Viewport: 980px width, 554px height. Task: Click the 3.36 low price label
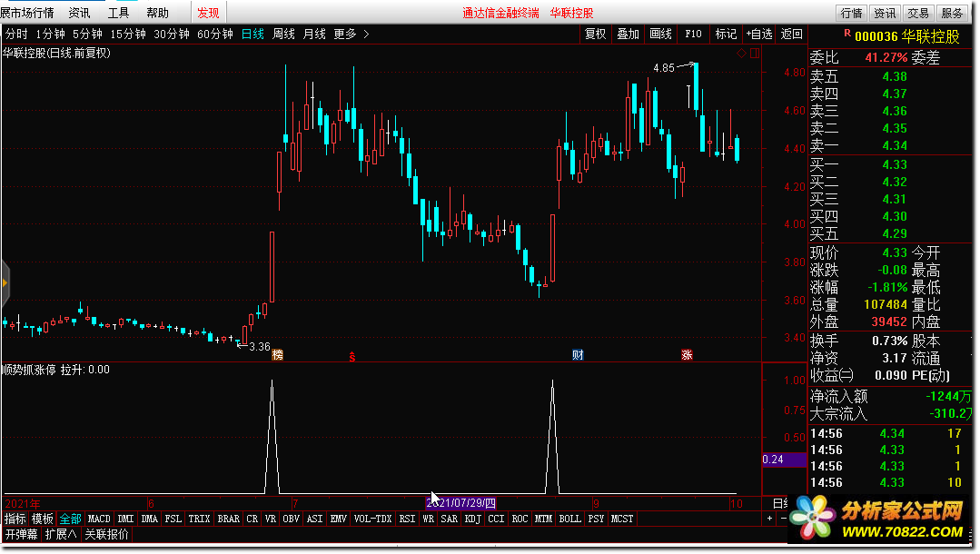pyautogui.click(x=260, y=346)
